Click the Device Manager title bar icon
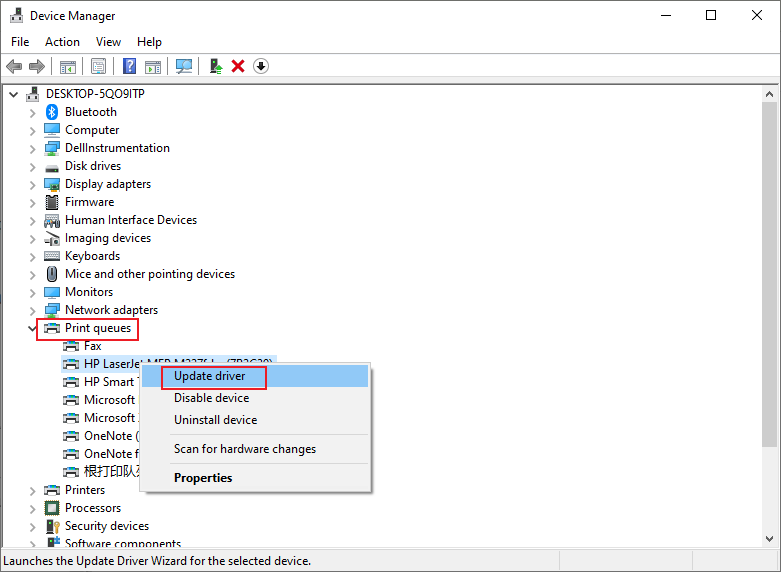Screen dimensions: 781x572 16,15
